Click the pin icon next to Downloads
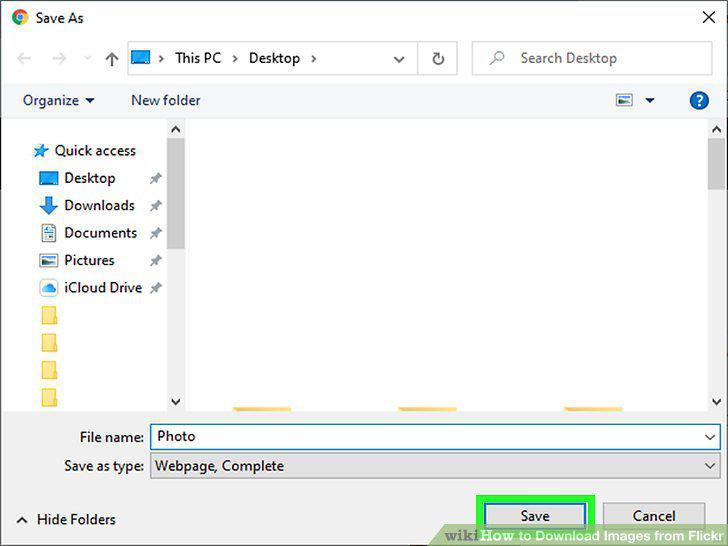Viewport: 728px width, 546px height. click(x=156, y=206)
